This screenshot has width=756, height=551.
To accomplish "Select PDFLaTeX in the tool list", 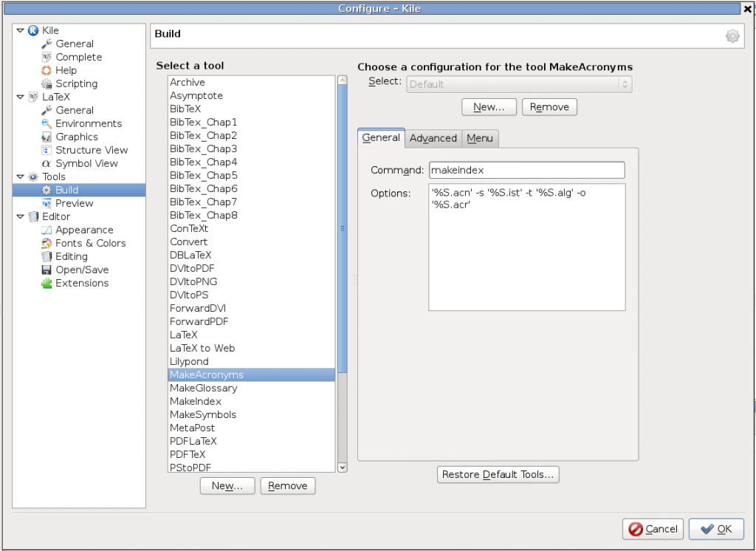I will 251,442.
